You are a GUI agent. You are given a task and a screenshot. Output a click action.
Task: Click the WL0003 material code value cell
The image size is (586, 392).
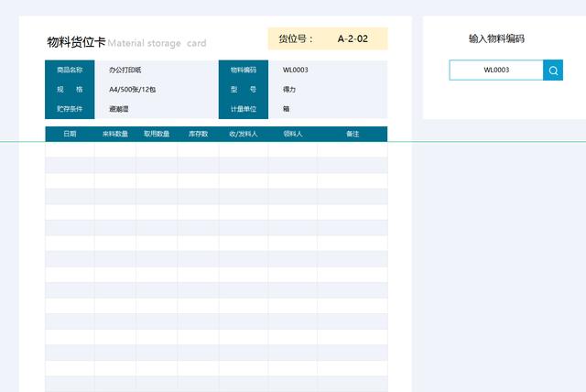296,70
